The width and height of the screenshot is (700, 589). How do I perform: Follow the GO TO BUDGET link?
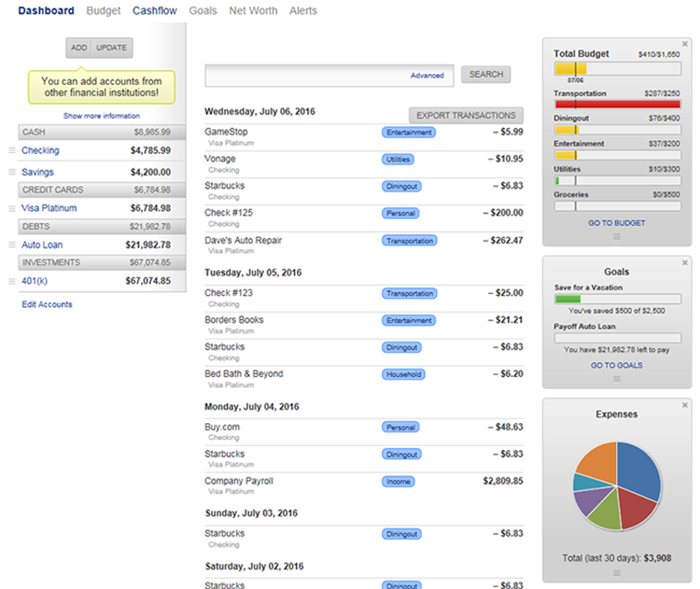click(616, 223)
